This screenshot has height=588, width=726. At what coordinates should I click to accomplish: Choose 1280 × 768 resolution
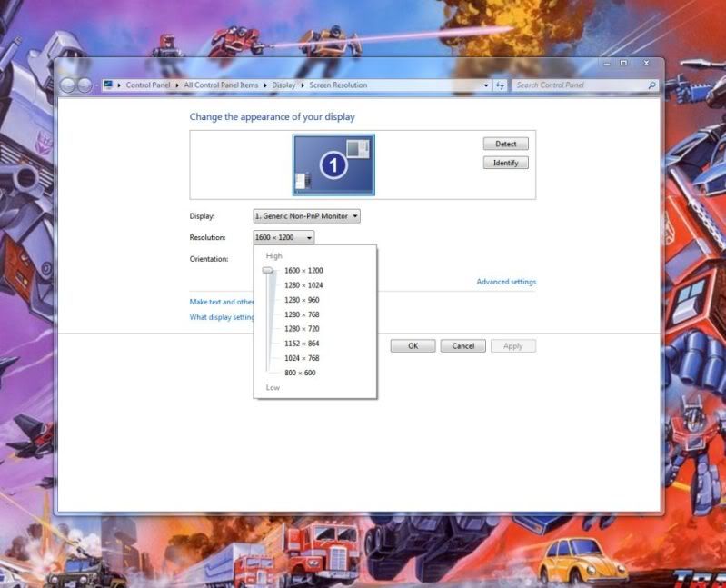(x=302, y=314)
